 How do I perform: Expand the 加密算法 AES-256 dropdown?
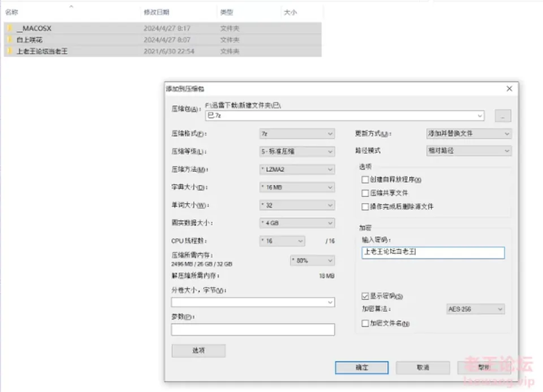(476, 309)
